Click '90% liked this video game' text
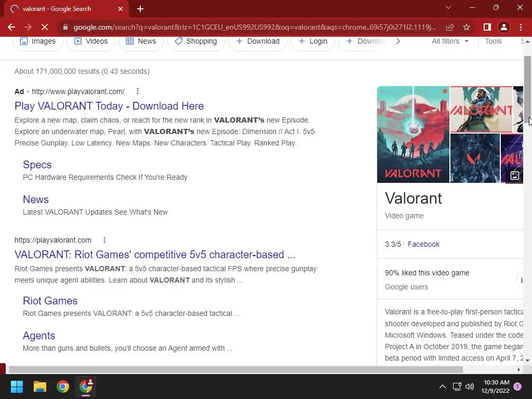The width and height of the screenshot is (532, 399). point(427,273)
